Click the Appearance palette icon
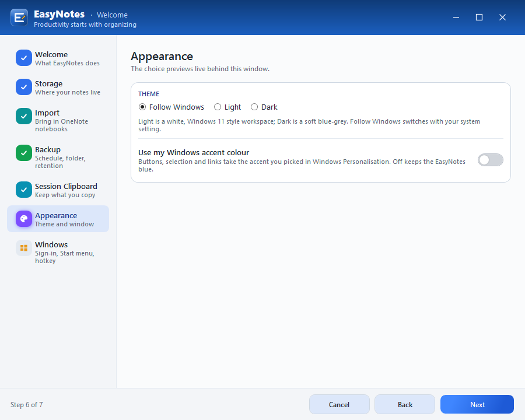 [24, 219]
